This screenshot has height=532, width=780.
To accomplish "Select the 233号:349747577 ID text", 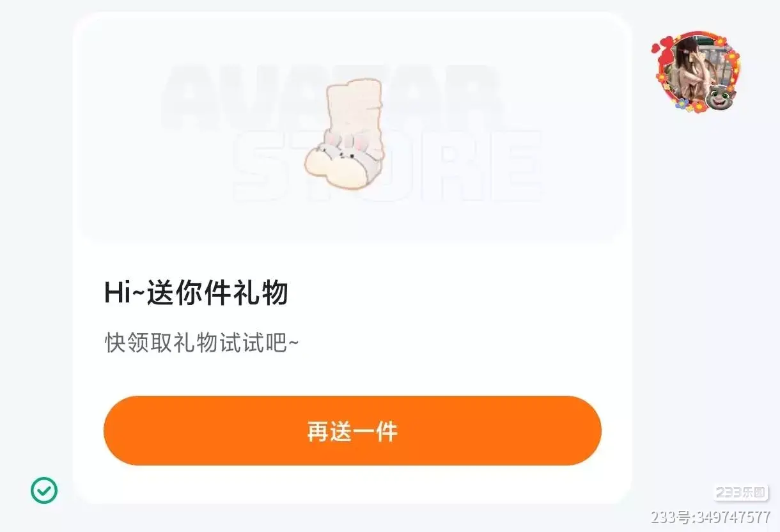I will 710,517.
